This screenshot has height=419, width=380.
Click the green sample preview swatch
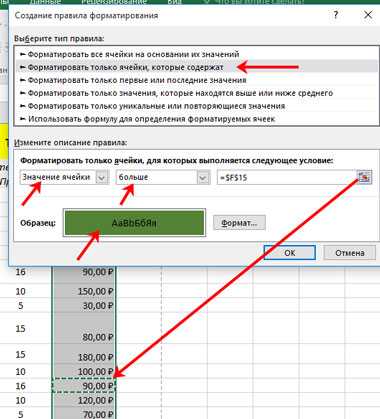[134, 223]
